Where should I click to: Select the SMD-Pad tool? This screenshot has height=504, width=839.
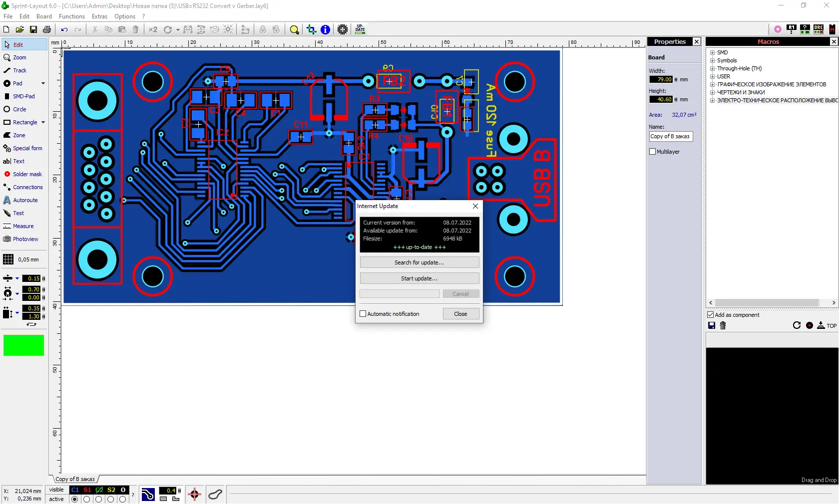pos(23,96)
